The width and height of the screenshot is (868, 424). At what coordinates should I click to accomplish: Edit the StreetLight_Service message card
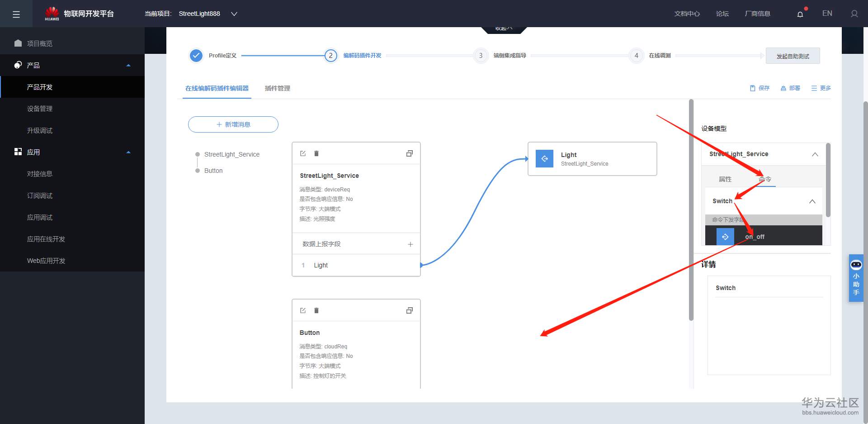click(303, 153)
